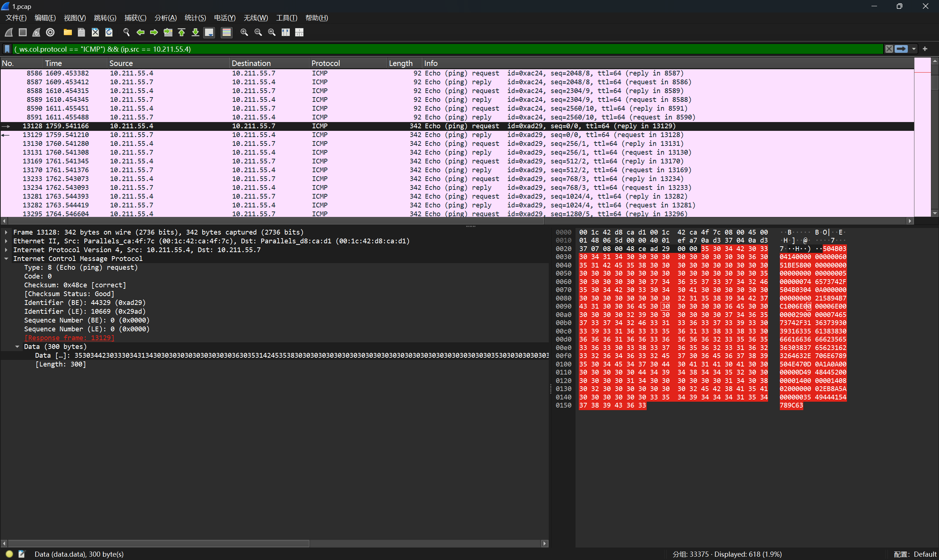The width and height of the screenshot is (939, 560).
Task: Sort by Destination column header
Action: (x=270, y=63)
